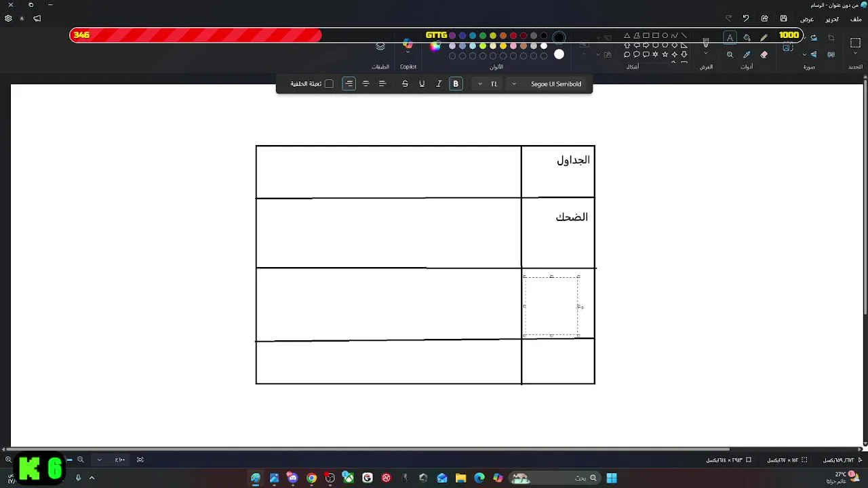
Task: Undo the last action
Action: (x=746, y=18)
